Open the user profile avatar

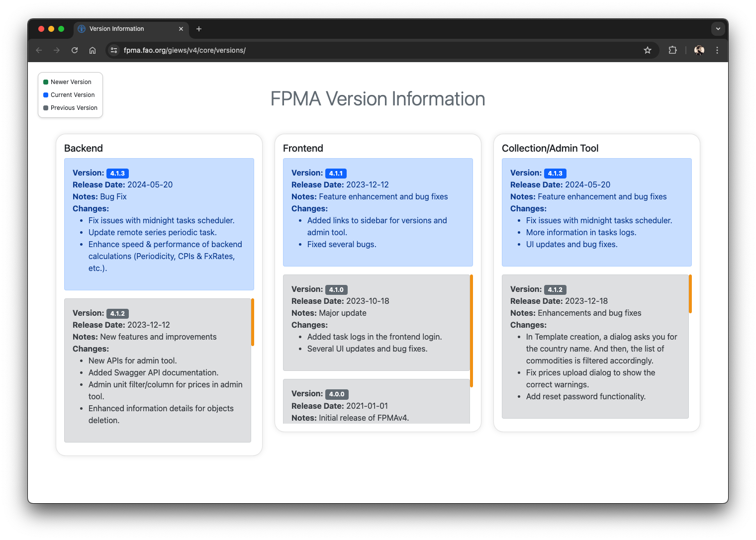pyautogui.click(x=699, y=50)
